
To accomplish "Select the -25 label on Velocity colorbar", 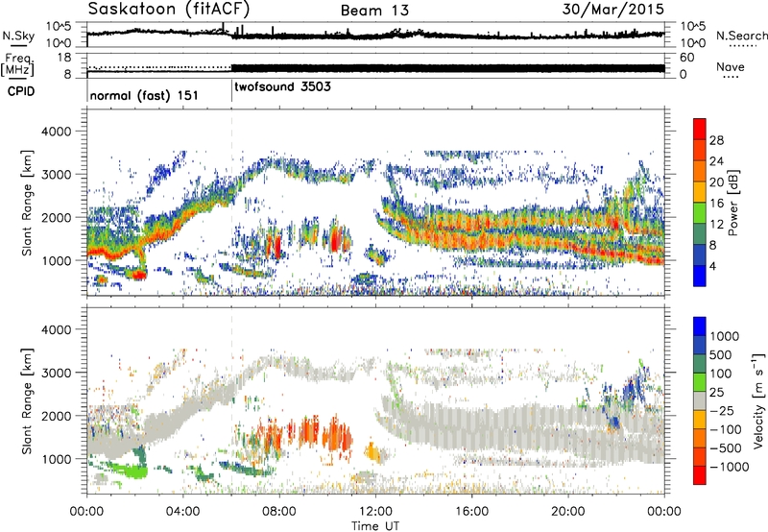I will pyautogui.click(x=722, y=410).
